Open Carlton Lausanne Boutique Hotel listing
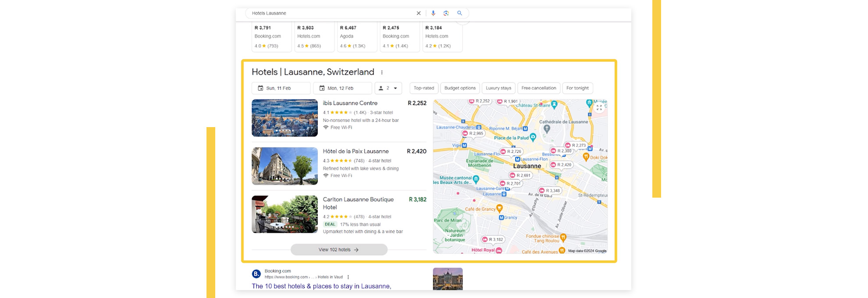This screenshot has width=868, height=298. (358, 203)
